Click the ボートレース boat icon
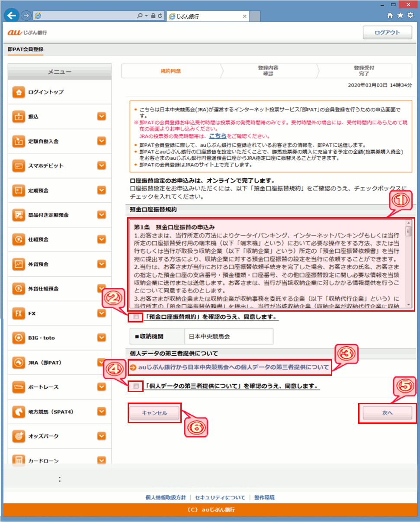Screen dimensions: 420x522 pyautogui.click(x=18, y=387)
